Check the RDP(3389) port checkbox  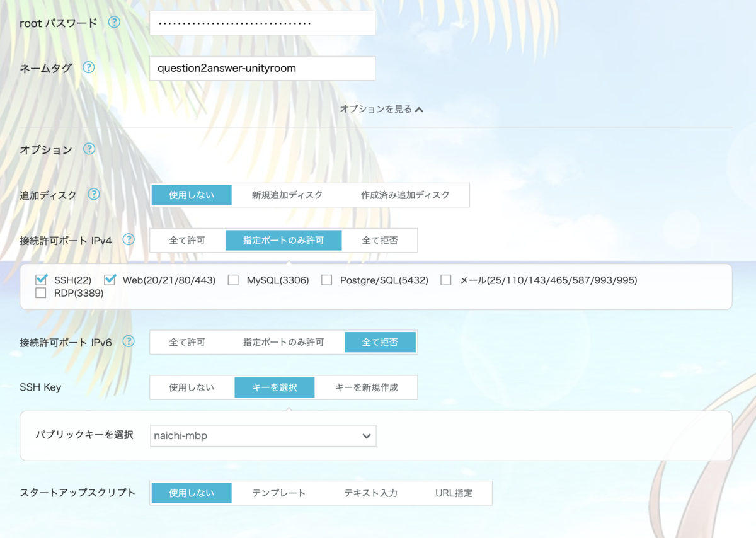(x=41, y=292)
